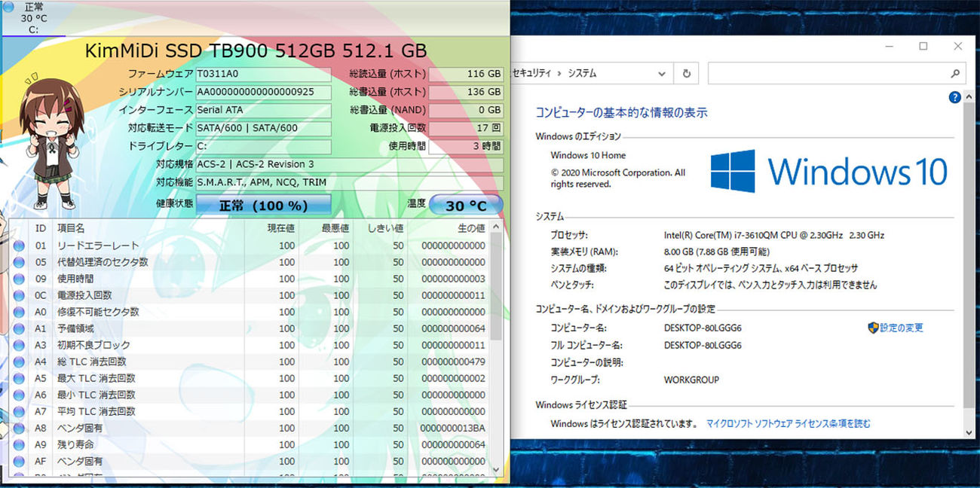The height and width of the screenshot is (488, 980).
Task: Click the status orb beside A1 予備領域
Action: [19, 328]
